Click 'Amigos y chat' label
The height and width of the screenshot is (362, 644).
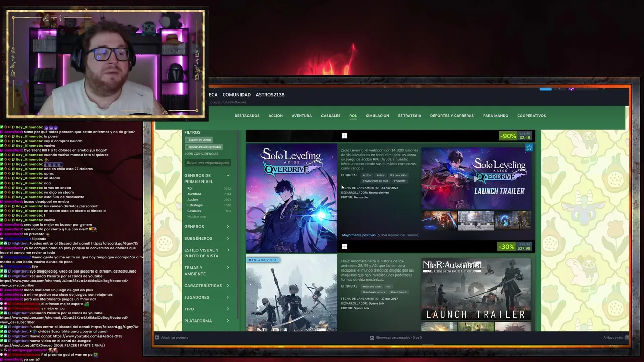[613, 338]
